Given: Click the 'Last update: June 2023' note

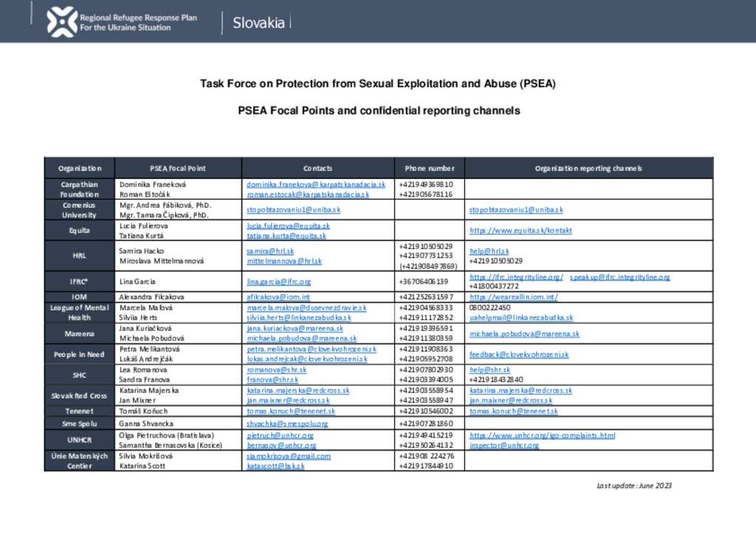Looking at the screenshot, I should coord(634,485).
